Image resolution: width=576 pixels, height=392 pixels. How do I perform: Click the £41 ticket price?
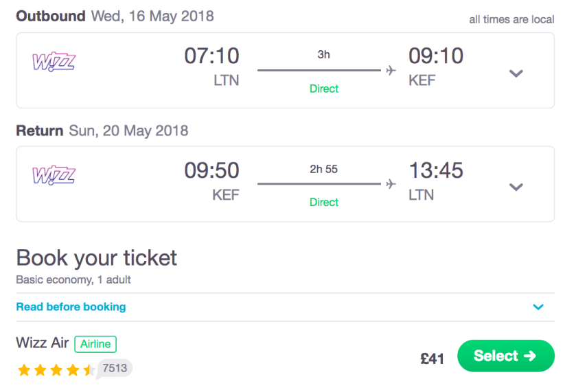point(433,358)
